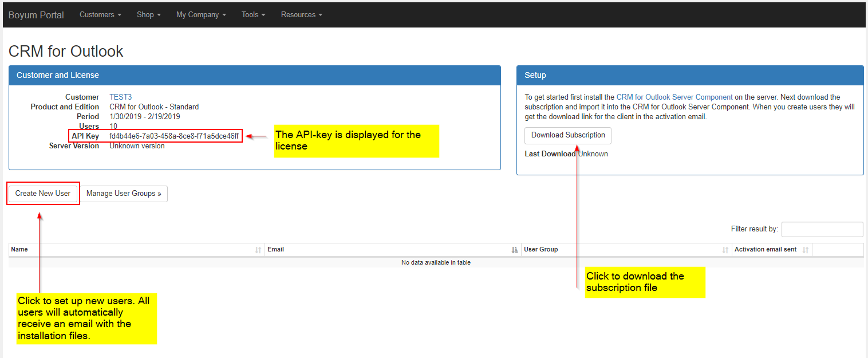
Task: Click the No data available in table row
Action: (436, 263)
